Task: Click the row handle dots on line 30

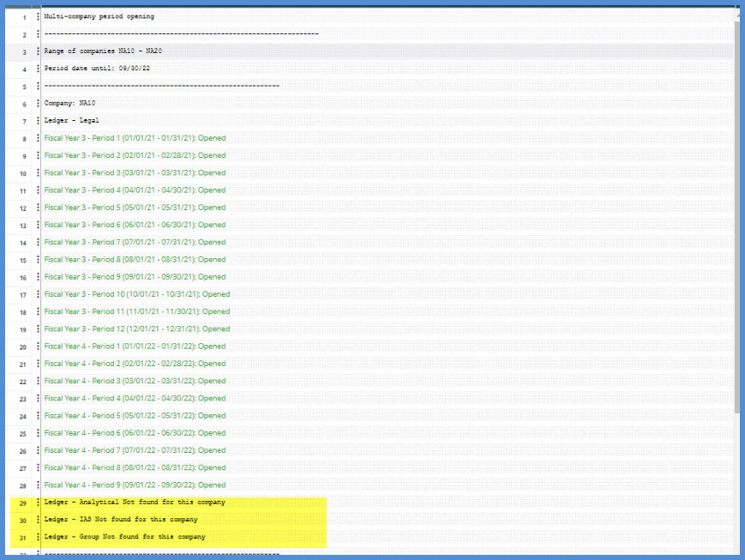Action: coord(39,520)
